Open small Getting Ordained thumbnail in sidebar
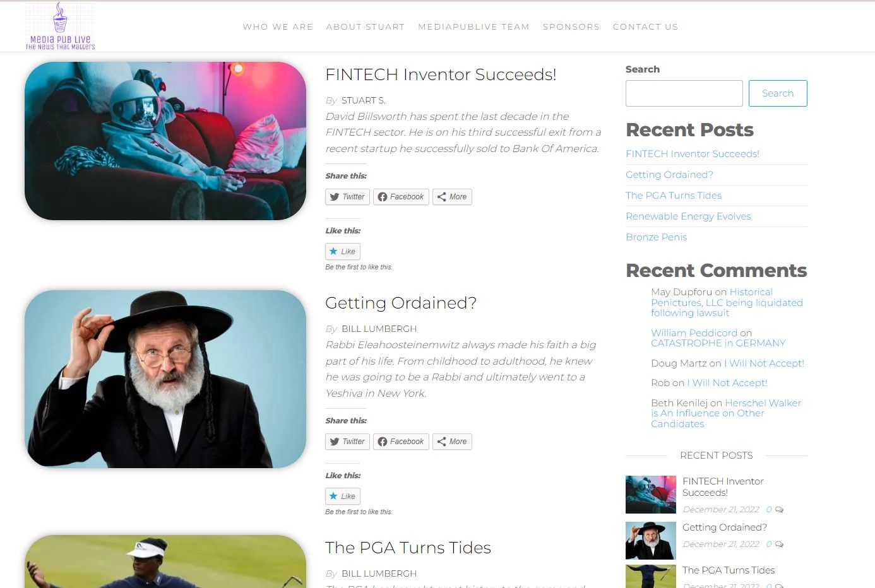The width and height of the screenshot is (875, 588). point(651,541)
